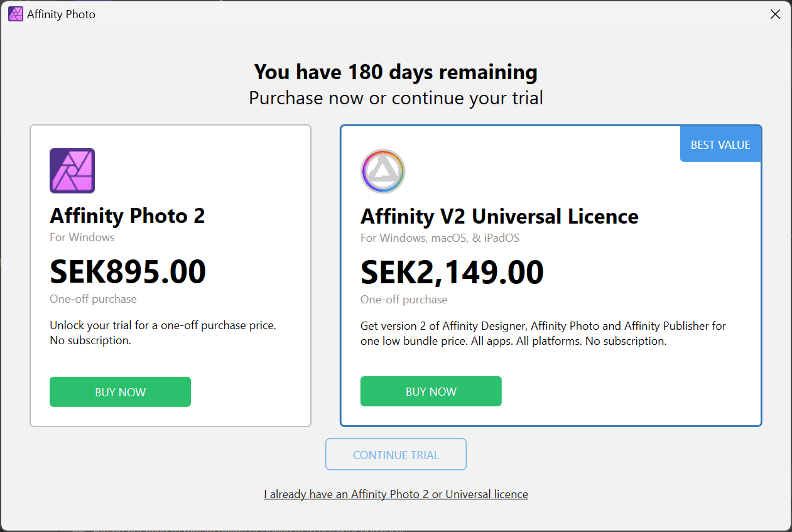792x532 pixels.
Task: Click BUY NOW under Affinity V2 Universal Licence
Action: point(431,391)
